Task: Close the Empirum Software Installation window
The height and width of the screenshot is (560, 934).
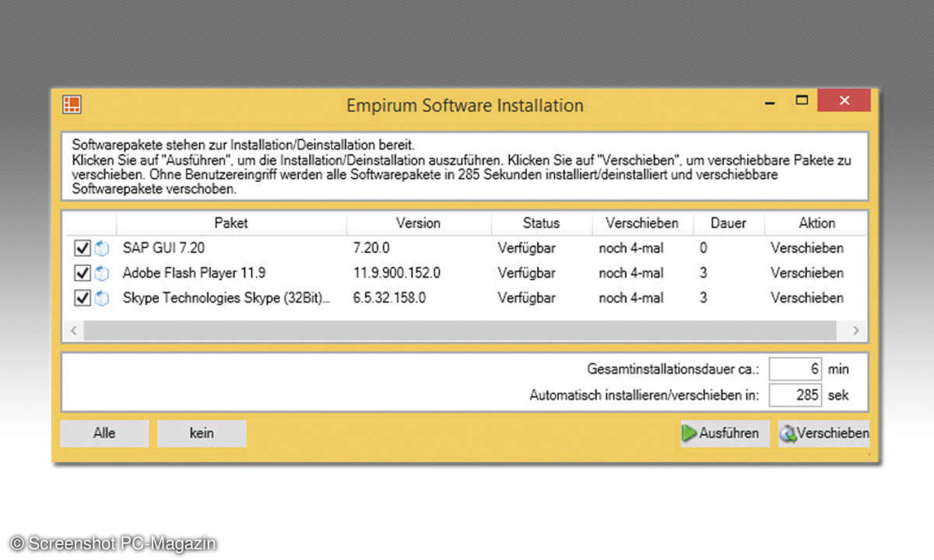Action: click(844, 100)
